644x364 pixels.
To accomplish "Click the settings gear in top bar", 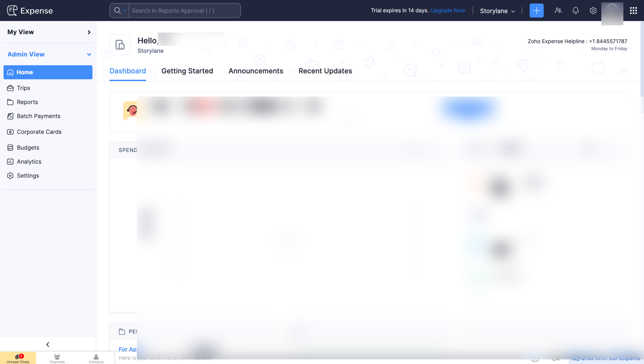I will coord(593,11).
